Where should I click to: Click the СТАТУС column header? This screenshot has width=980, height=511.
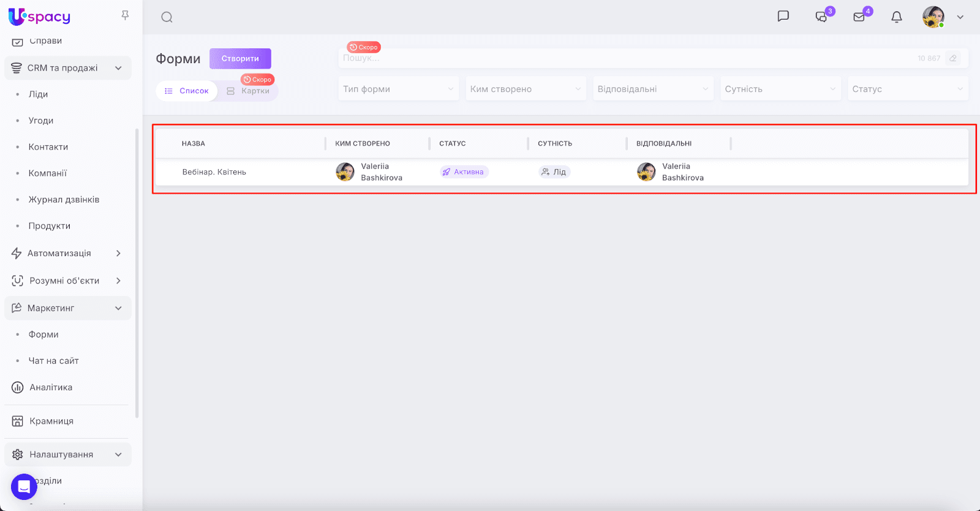453,143
